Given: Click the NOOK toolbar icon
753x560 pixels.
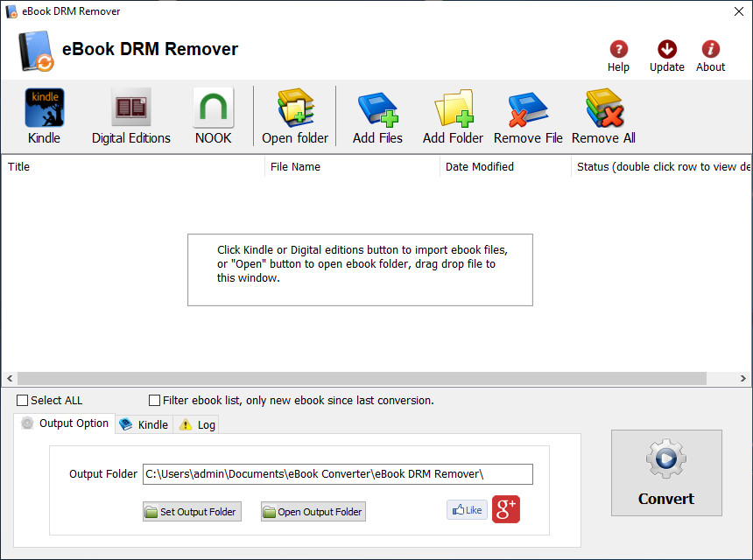Looking at the screenshot, I should click(214, 116).
